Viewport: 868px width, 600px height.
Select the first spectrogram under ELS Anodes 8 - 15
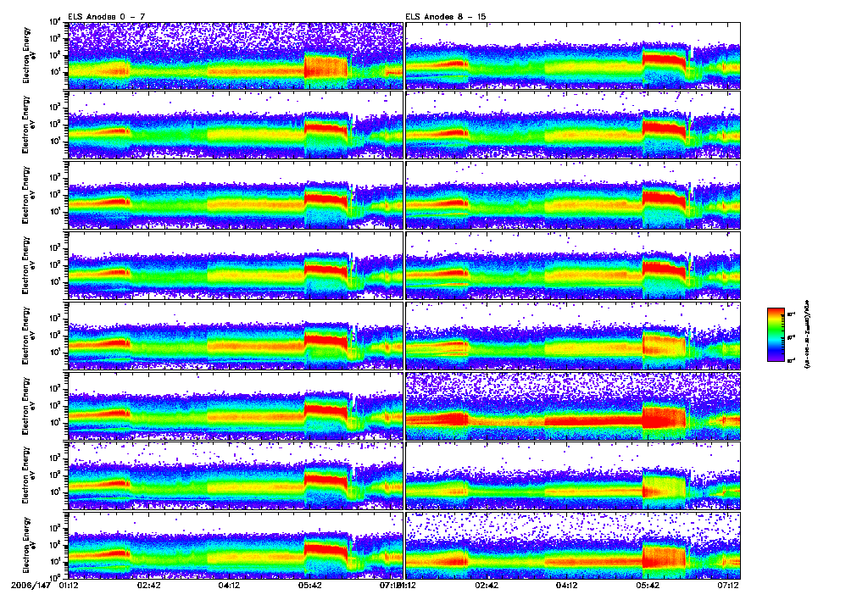[573, 55]
